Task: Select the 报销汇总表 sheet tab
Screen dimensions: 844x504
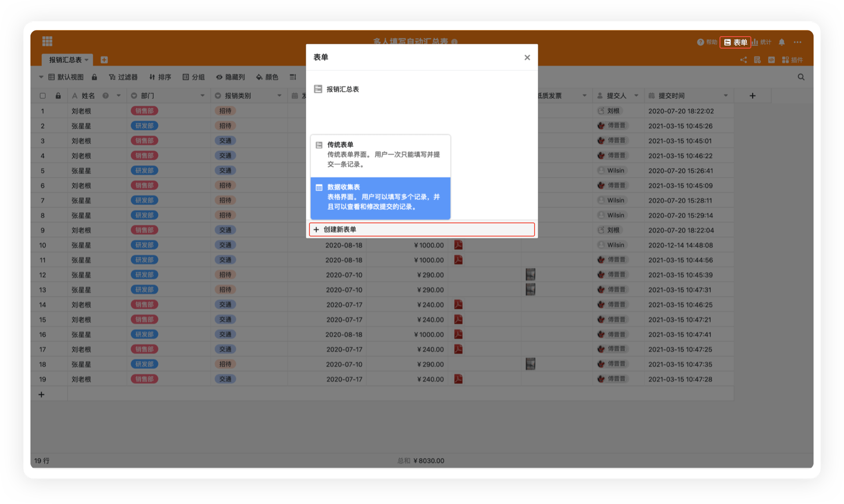Action: 65,60
